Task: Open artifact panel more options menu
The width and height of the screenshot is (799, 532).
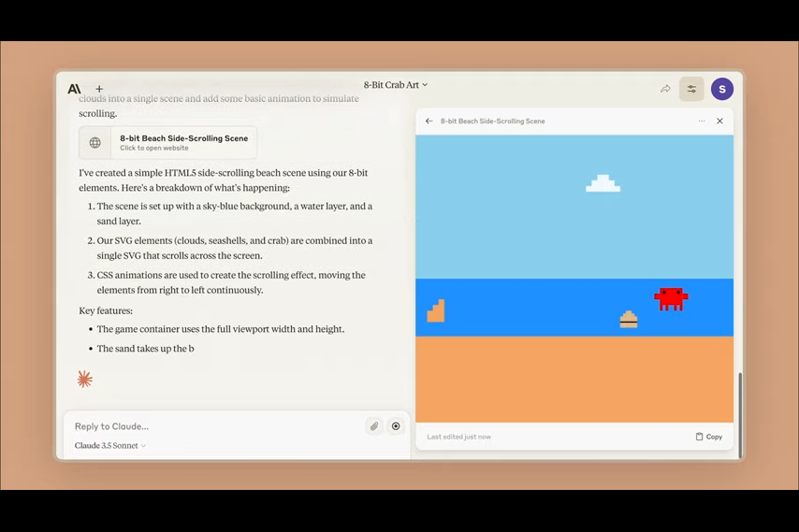Action: click(702, 122)
